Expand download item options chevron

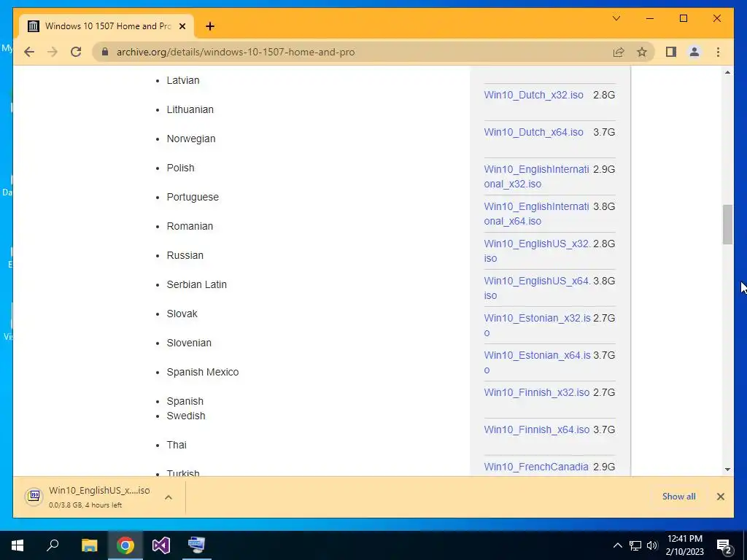pos(169,497)
